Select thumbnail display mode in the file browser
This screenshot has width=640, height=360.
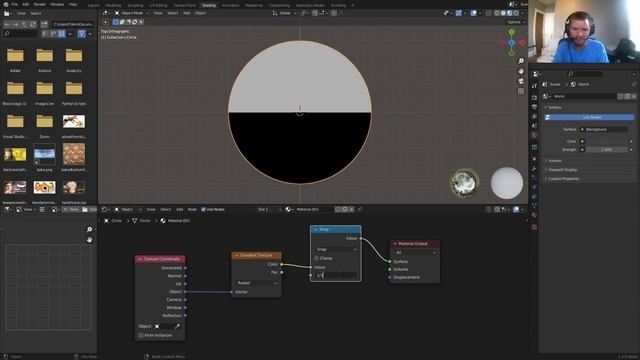coord(62,34)
